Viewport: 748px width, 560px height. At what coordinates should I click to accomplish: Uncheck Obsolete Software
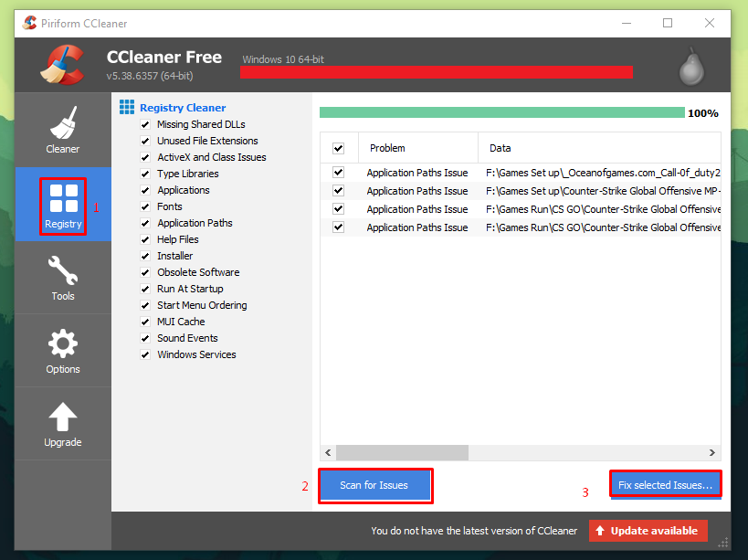pyautogui.click(x=145, y=273)
